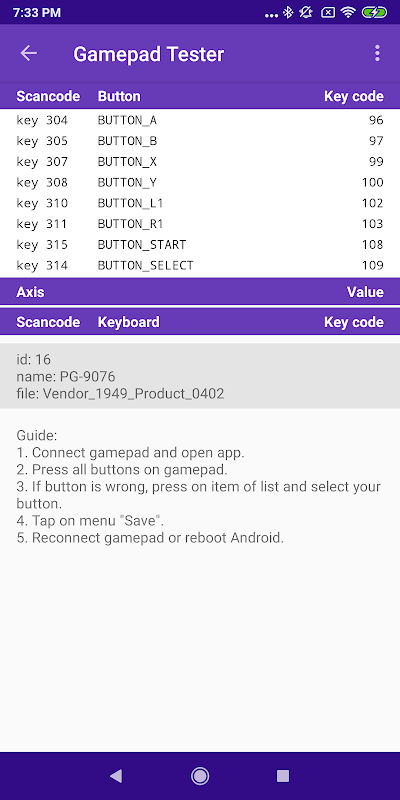This screenshot has height=800, width=400.
Task: Tap the Android back navigation triangle
Action: click(116, 776)
